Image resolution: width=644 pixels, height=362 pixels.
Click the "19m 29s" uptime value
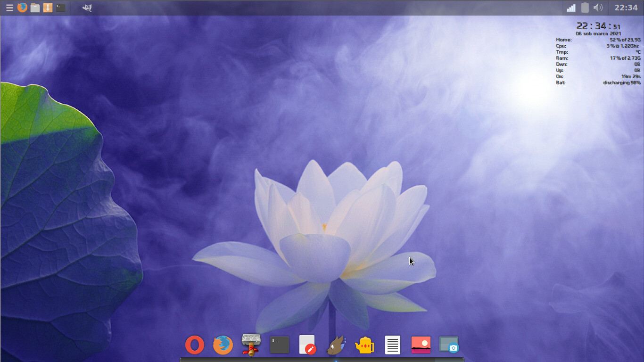(x=631, y=76)
